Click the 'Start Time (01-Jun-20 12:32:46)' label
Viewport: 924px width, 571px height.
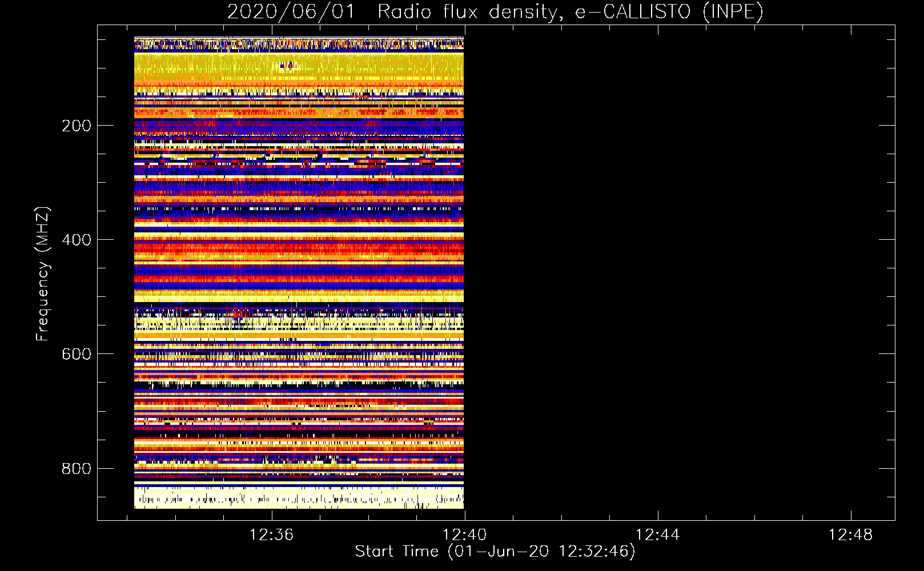[495, 552]
